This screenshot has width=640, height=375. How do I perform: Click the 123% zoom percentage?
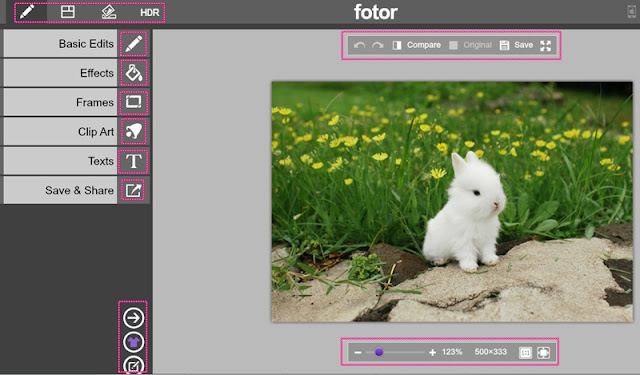pyautogui.click(x=452, y=352)
